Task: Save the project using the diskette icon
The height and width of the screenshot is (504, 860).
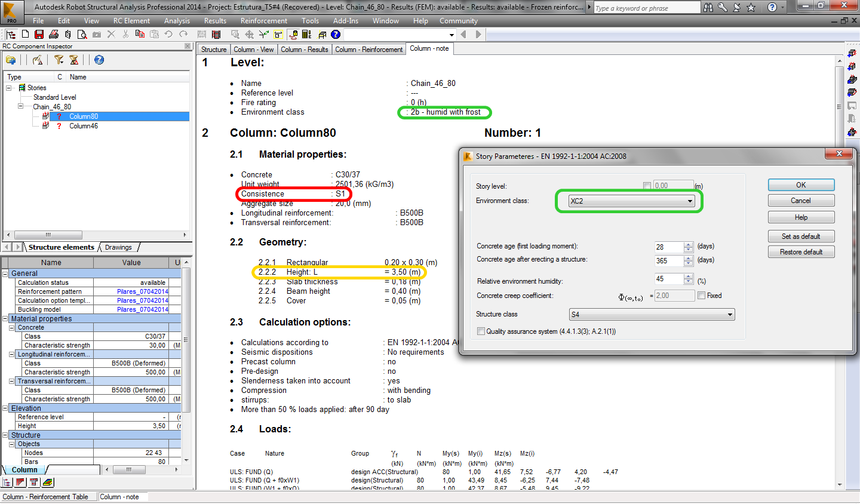Action: click(x=38, y=34)
